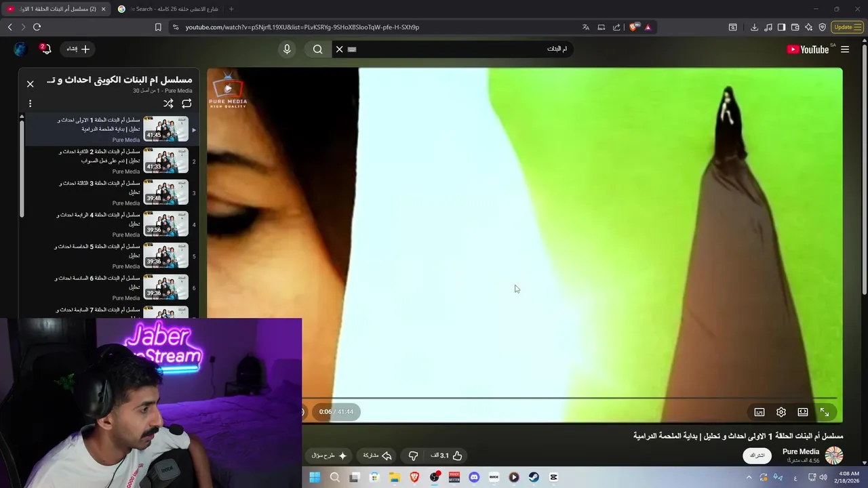Open the YouTube hamburger guide menu
The height and width of the screenshot is (488, 868).
coord(845,49)
